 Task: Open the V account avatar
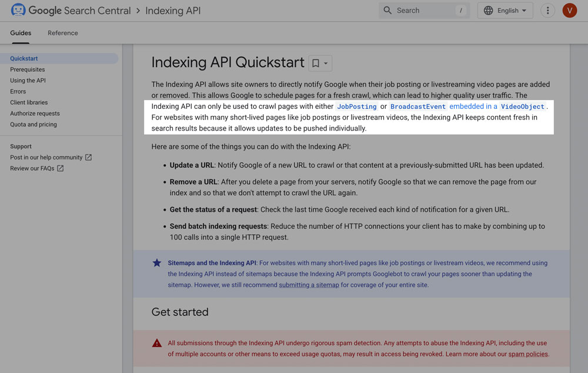(570, 11)
